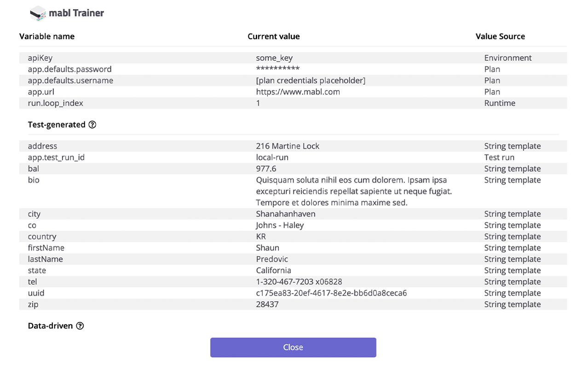Sort by the Current value column header
The image size is (588, 368).
(274, 36)
